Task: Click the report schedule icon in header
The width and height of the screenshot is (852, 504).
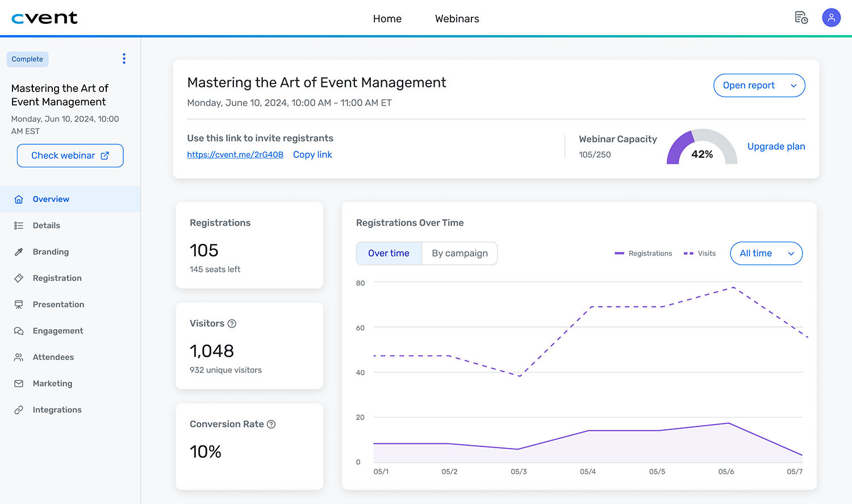Action: pyautogui.click(x=801, y=18)
